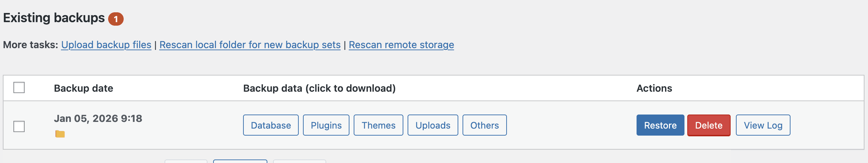The width and height of the screenshot is (868, 163).
Task: Download the Uploads backup archive
Action: pyautogui.click(x=433, y=125)
